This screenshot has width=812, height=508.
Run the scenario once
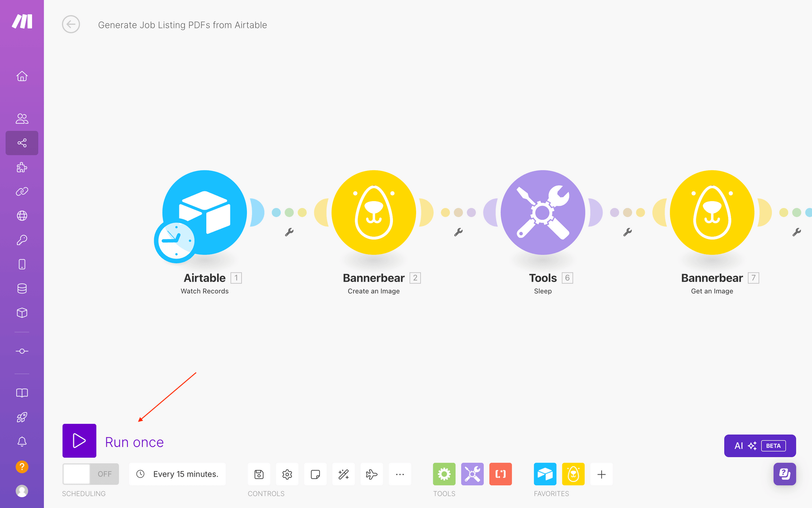point(79,441)
